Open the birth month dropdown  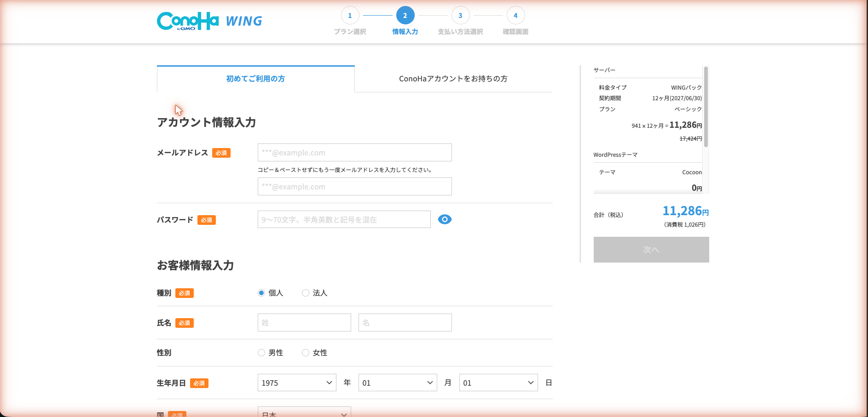point(398,383)
